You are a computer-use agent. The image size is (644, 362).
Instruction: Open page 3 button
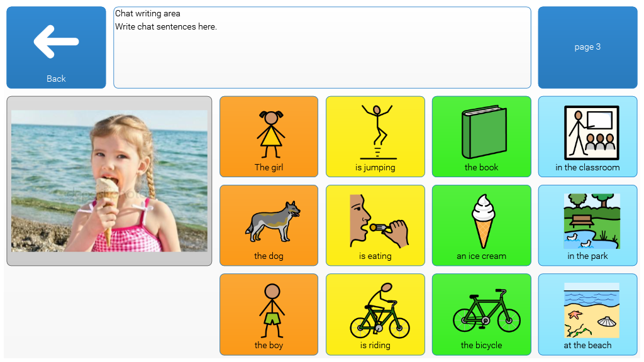(x=587, y=47)
